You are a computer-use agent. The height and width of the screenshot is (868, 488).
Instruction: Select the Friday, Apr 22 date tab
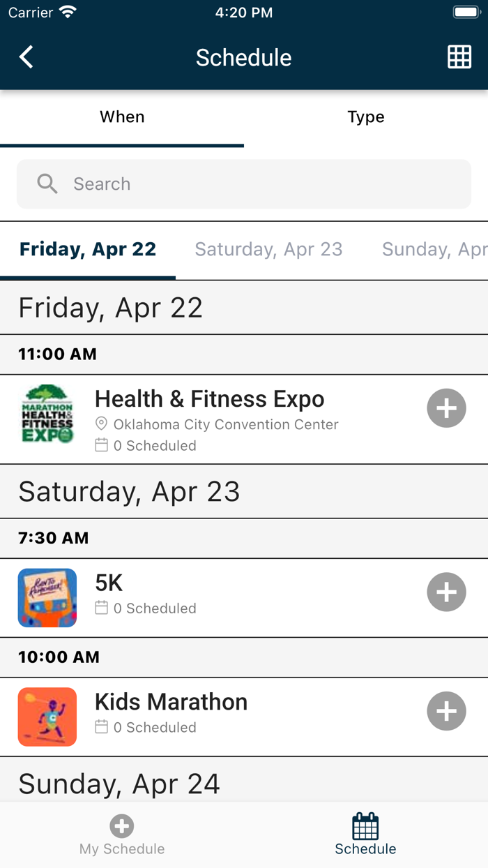88,250
